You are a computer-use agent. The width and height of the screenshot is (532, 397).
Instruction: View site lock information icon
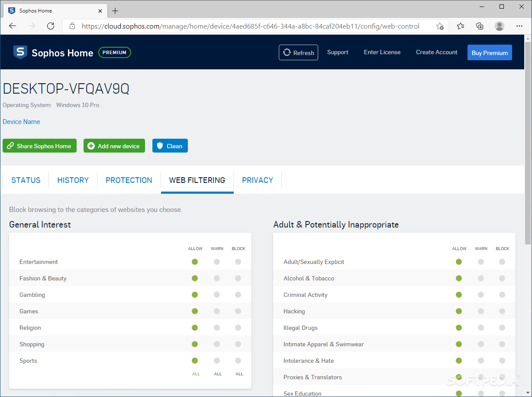tap(72, 26)
